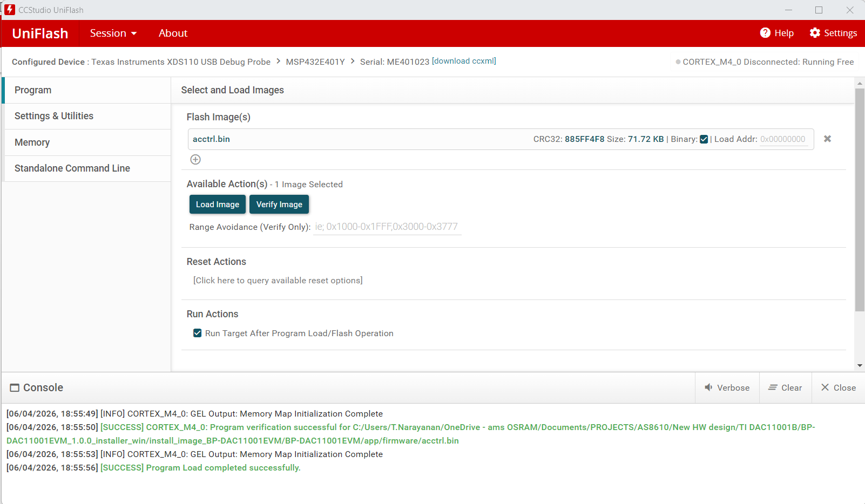
Task: Close the console panel with the X icon
Action: (825, 387)
